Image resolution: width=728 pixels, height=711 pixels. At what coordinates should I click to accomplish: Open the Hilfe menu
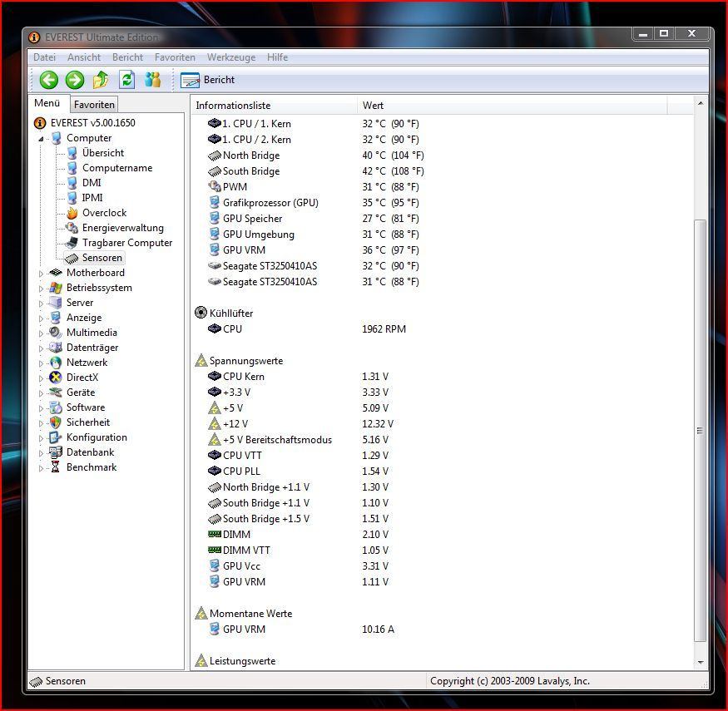coord(277,57)
